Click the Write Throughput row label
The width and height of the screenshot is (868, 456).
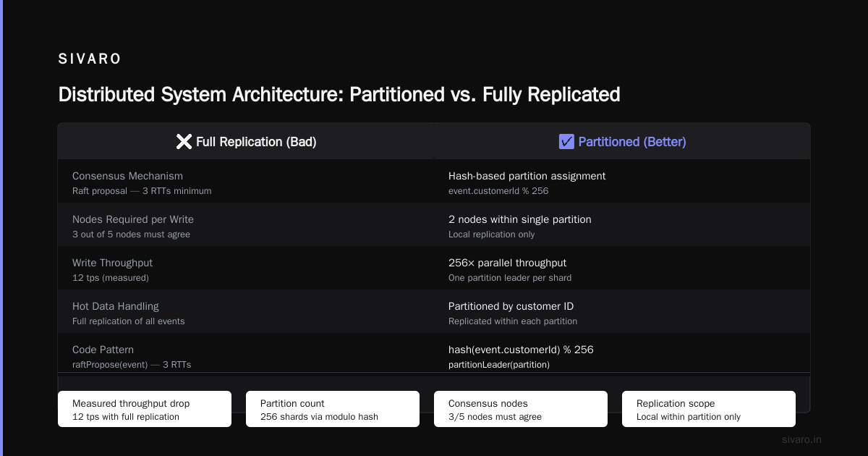coord(112,263)
